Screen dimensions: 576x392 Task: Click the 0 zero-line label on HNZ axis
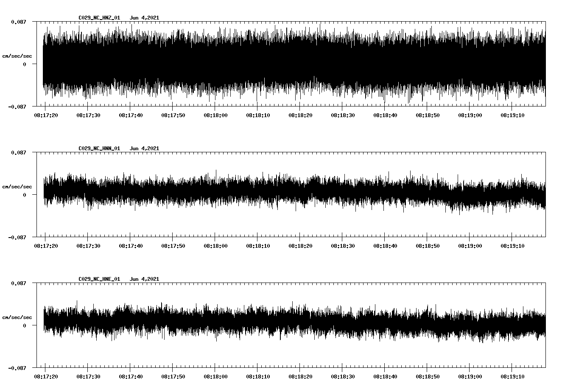tap(25, 64)
